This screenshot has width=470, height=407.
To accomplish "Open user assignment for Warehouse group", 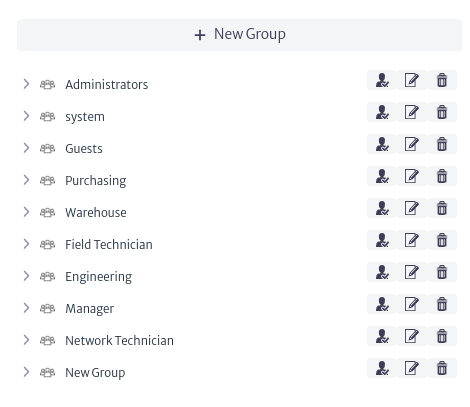I will (x=382, y=208).
